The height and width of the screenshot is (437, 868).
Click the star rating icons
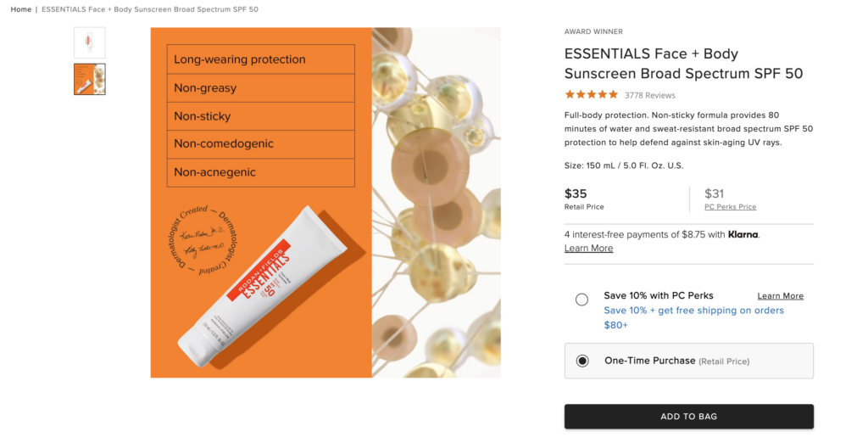point(591,95)
